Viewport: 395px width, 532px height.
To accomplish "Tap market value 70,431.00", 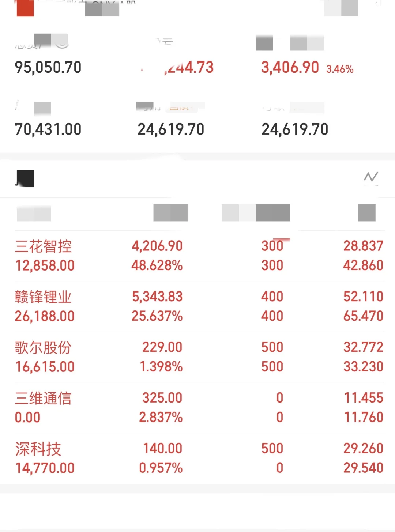I will tap(48, 129).
